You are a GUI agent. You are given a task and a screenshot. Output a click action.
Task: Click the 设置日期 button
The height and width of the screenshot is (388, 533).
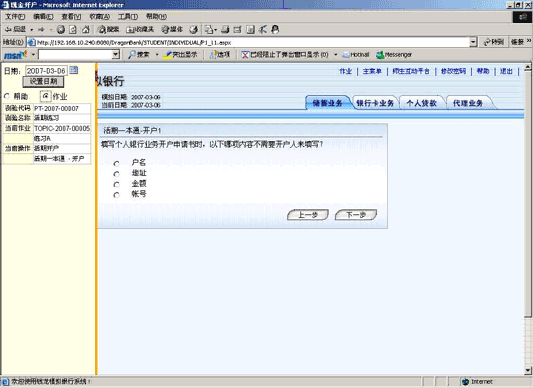click(x=43, y=81)
